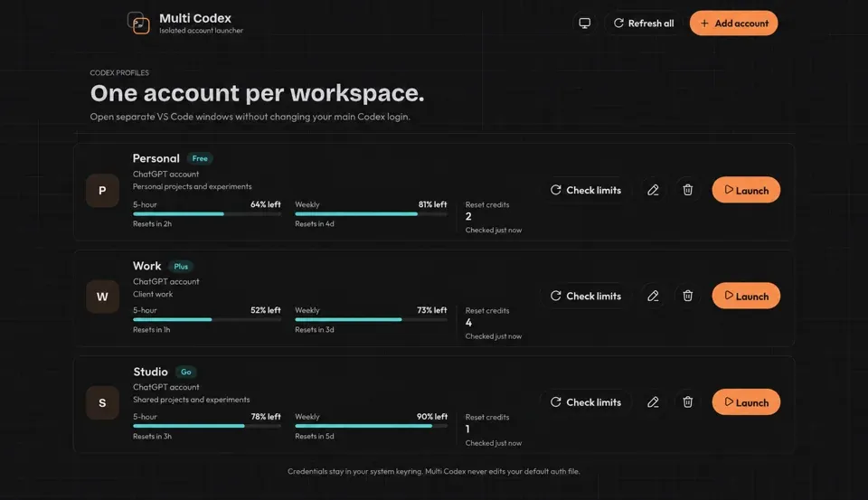Screen dimensions: 868x500
Task: Click the "Multi Codex" app title
Action: [195, 18]
